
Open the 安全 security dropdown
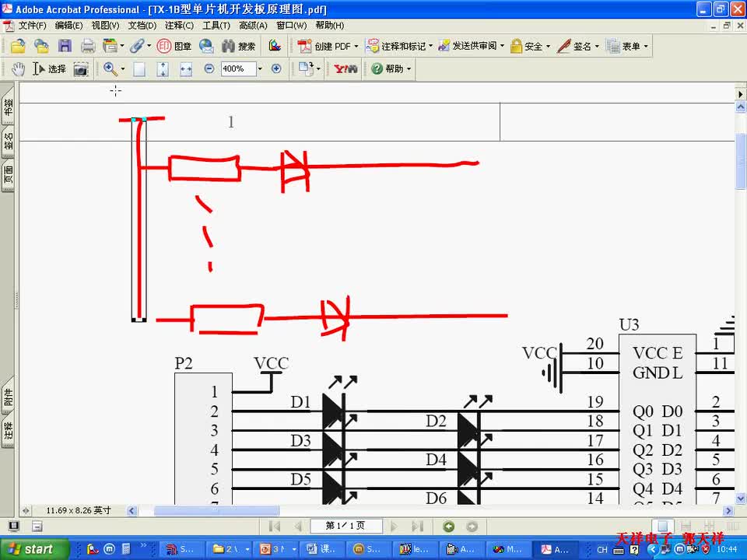pyautogui.click(x=530, y=46)
